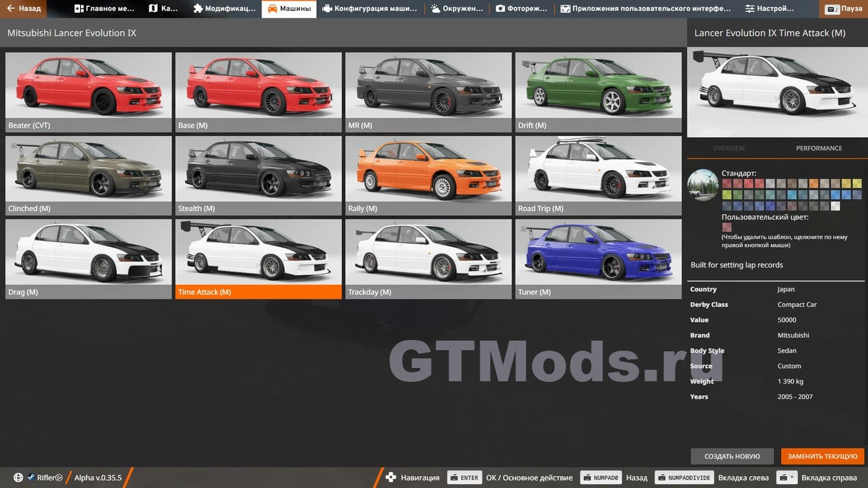Pick the swatch under Пользовательский цвет

click(727, 227)
